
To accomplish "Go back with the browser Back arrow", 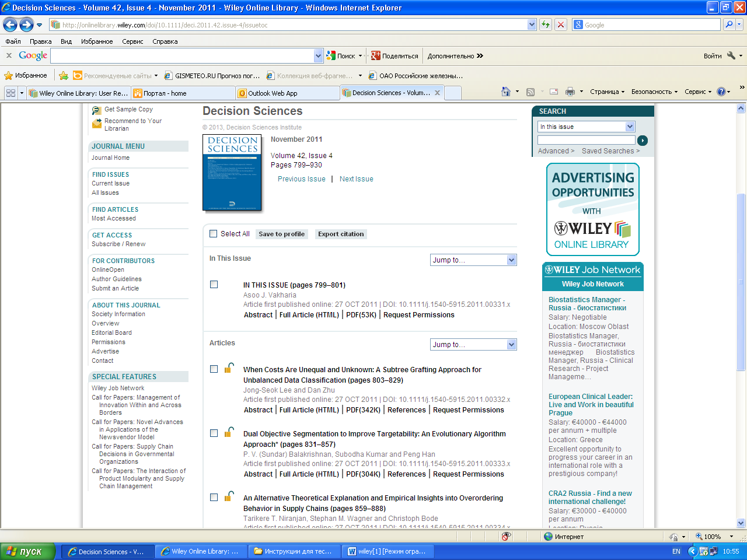I will (10, 24).
